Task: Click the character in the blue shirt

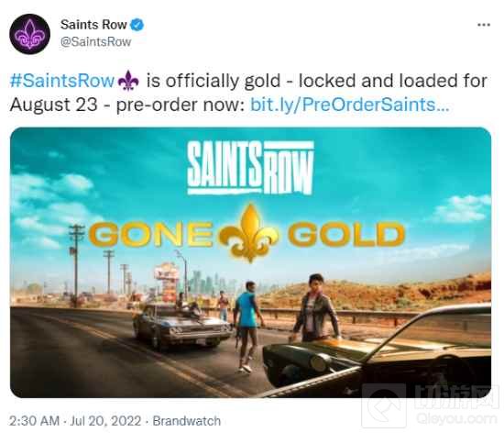Action: coord(247,327)
